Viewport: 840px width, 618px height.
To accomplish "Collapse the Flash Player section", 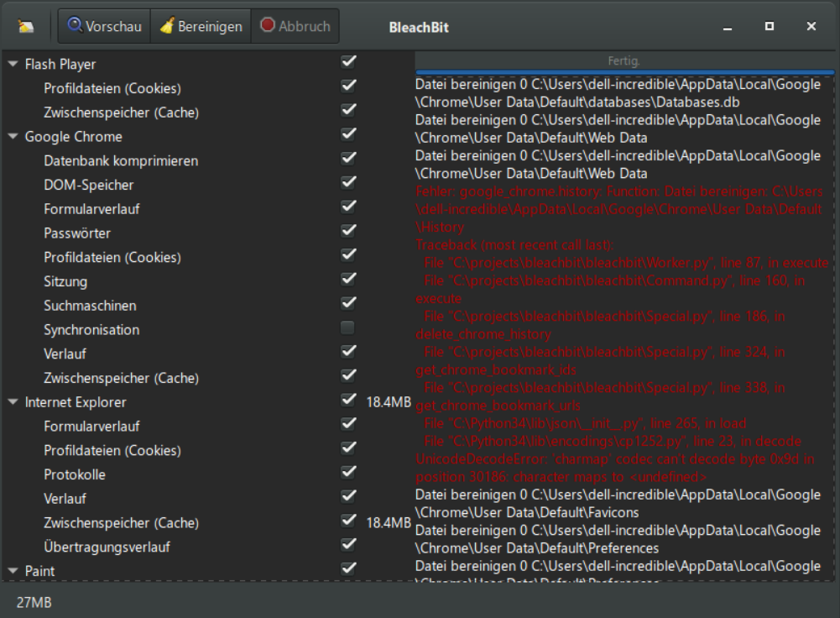I will tap(12, 63).
